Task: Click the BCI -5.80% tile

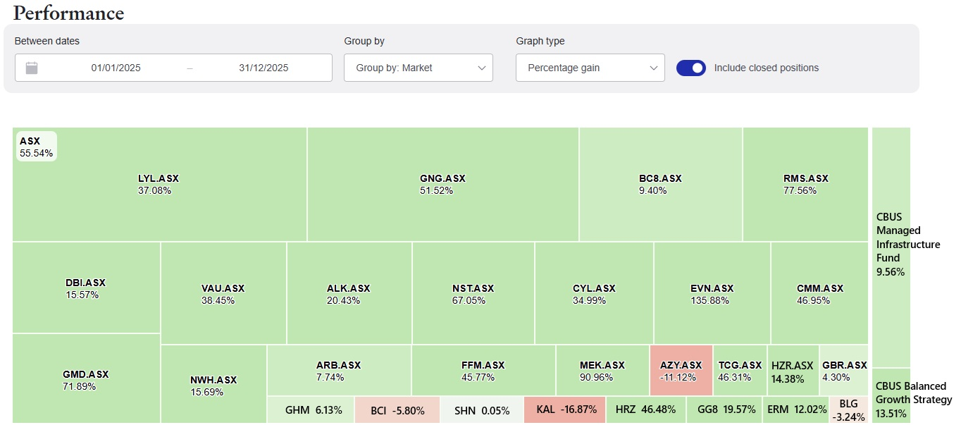Action: click(x=397, y=409)
